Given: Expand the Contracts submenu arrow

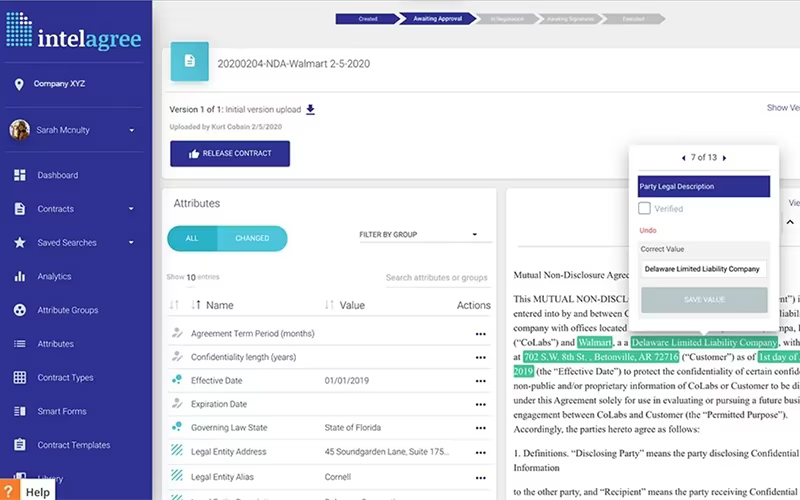Looking at the screenshot, I should (x=131, y=209).
